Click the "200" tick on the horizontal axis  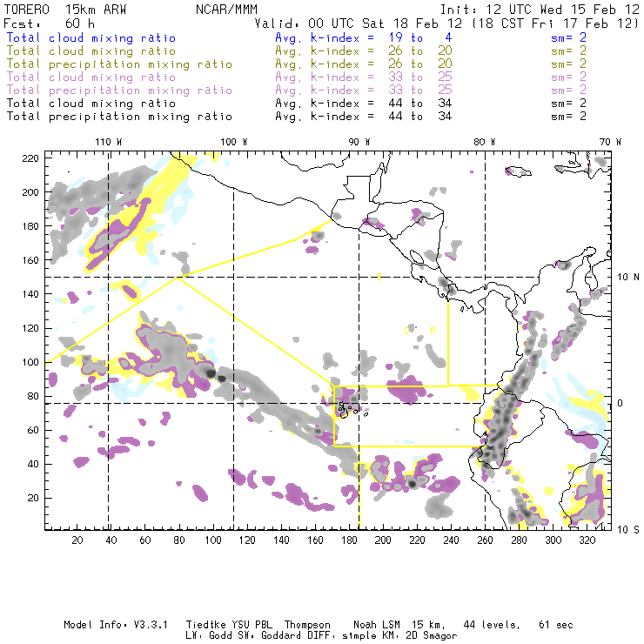383,540
